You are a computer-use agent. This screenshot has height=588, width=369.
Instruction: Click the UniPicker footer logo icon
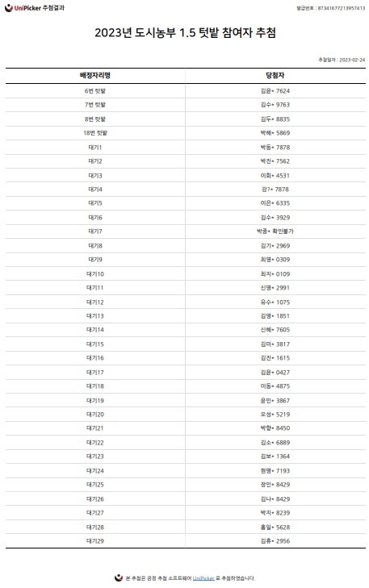click(x=119, y=578)
